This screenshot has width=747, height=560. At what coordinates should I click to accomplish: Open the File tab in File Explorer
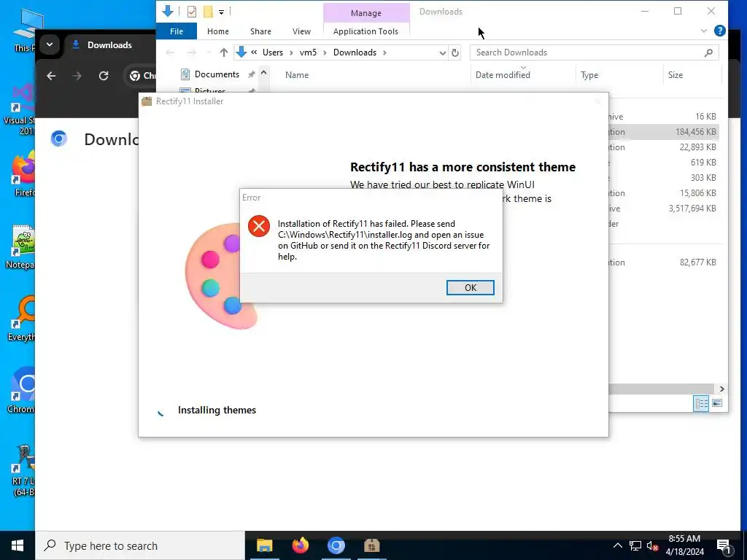177,31
